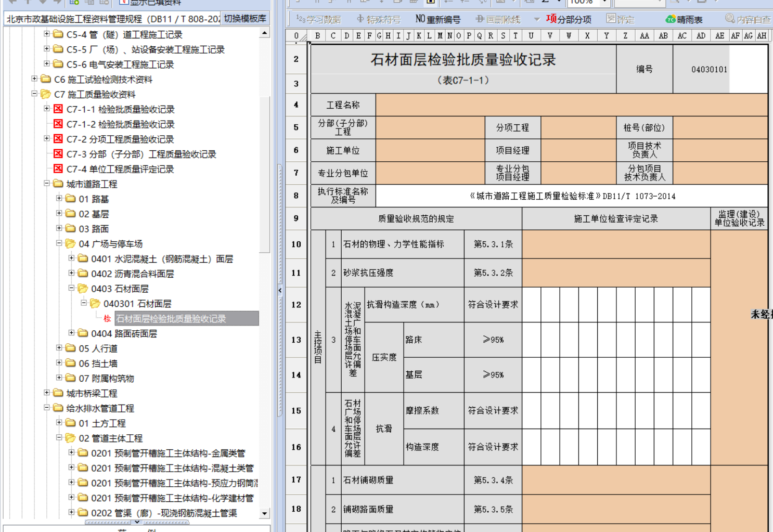Collapse the 02 管道主体工程 node
The height and width of the screenshot is (532, 773).
tap(59, 437)
